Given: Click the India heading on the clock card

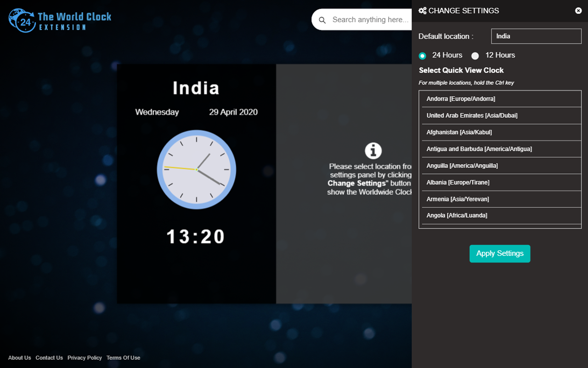Looking at the screenshot, I should 196,88.
